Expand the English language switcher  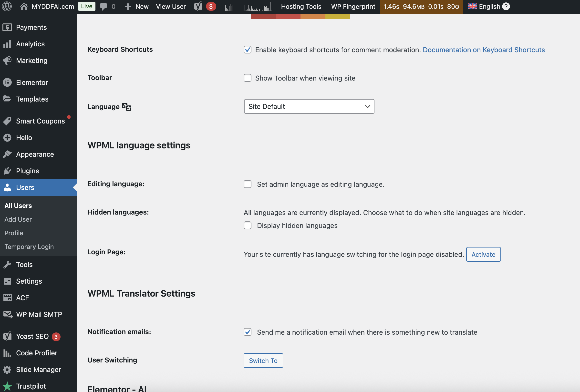[x=489, y=7]
